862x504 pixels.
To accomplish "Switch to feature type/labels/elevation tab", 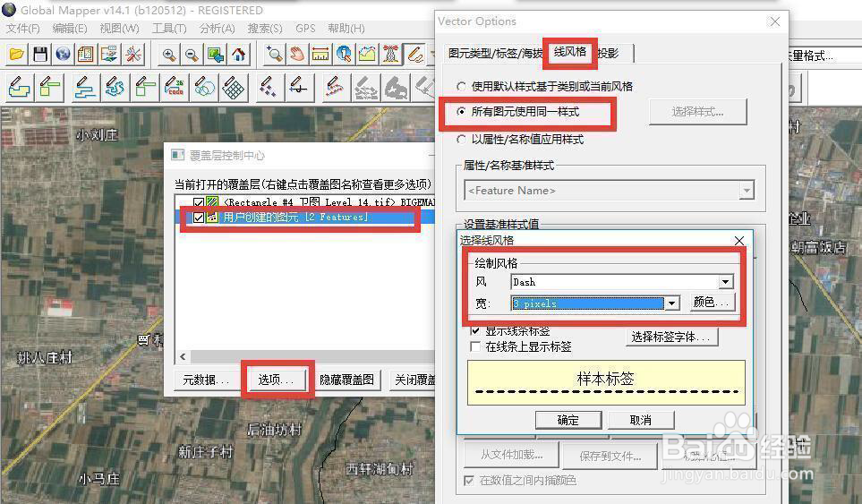I will pos(495,54).
